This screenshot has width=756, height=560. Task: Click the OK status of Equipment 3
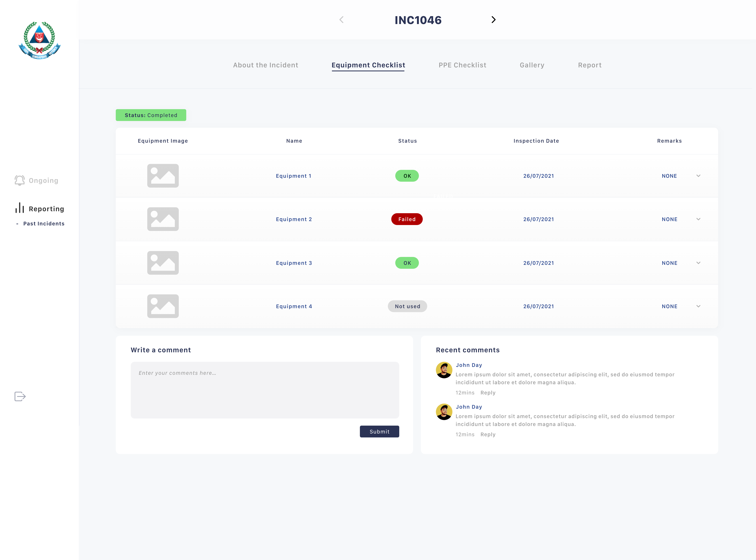407,263
